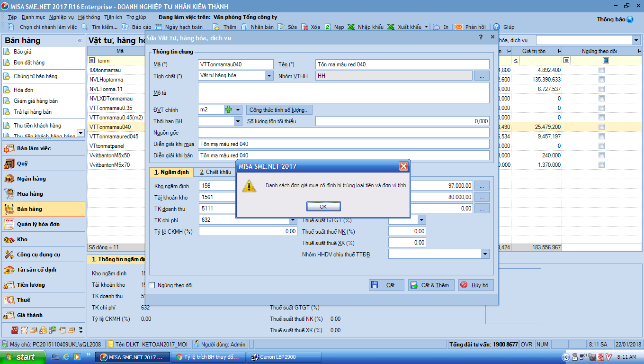Switch to the Chiết khấu tab
Viewport: 644px width, 364px height.
tap(215, 172)
